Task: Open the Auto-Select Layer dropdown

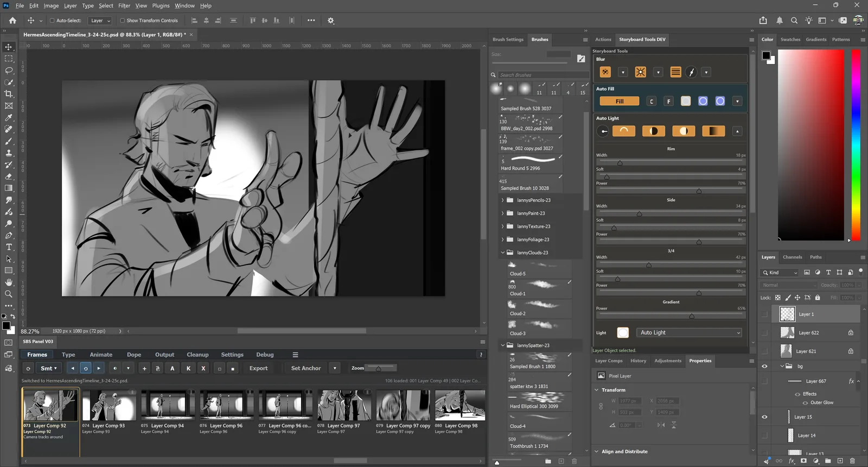Action: [100, 21]
